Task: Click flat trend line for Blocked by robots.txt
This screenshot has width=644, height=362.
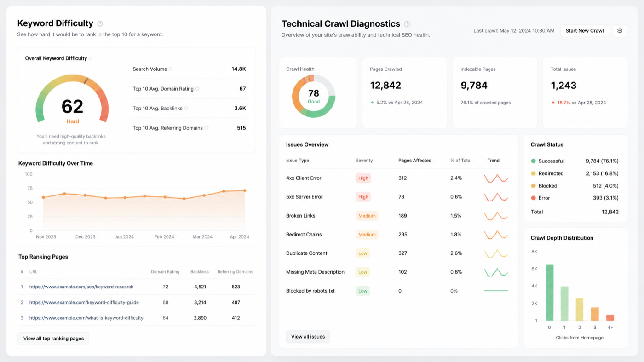Action: pos(496,291)
